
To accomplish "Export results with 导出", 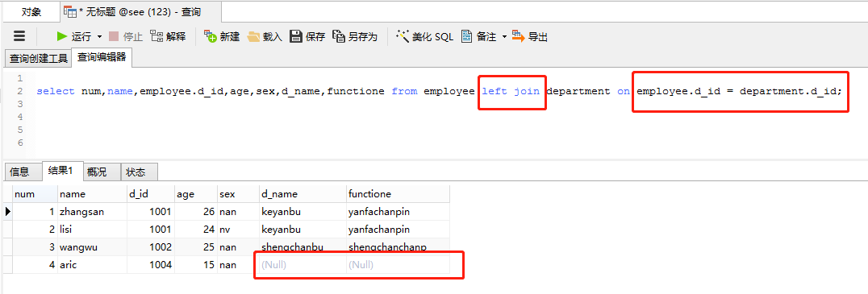I will click(530, 36).
